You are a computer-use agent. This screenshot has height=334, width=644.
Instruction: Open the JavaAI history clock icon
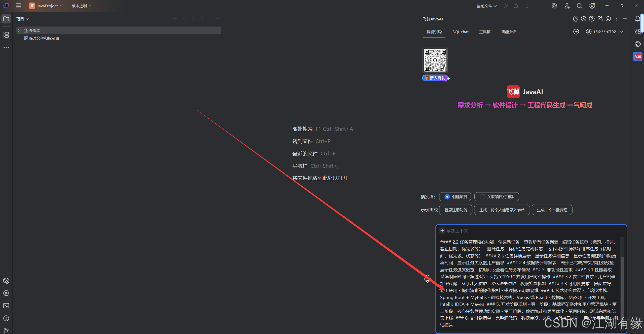pyautogui.click(x=584, y=19)
